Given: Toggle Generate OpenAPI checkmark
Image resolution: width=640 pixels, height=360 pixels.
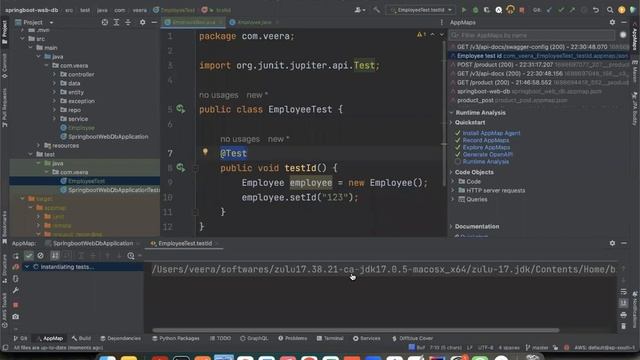Looking at the screenshot, I should (x=458, y=154).
